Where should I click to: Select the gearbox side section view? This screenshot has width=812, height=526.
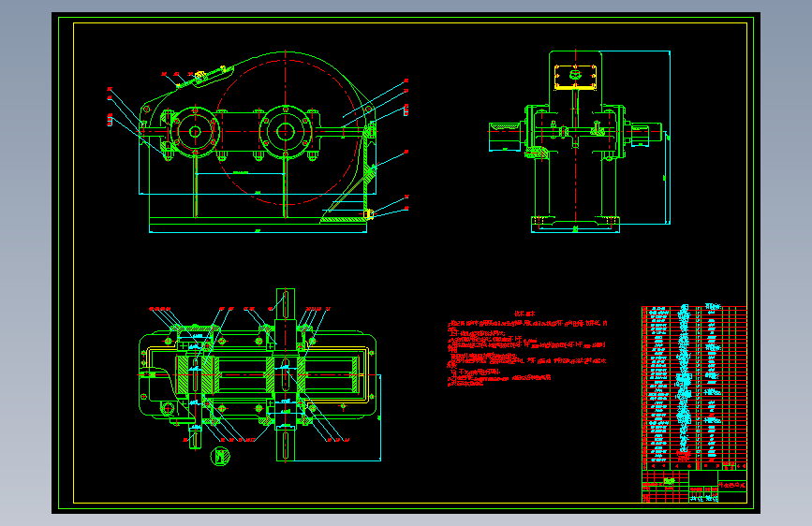click(x=580, y=141)
